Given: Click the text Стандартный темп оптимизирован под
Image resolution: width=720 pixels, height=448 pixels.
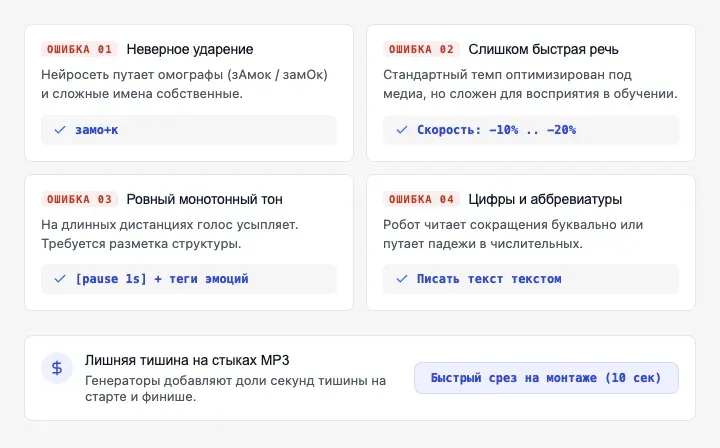Looking at the screenshot, I should [507, 75].
